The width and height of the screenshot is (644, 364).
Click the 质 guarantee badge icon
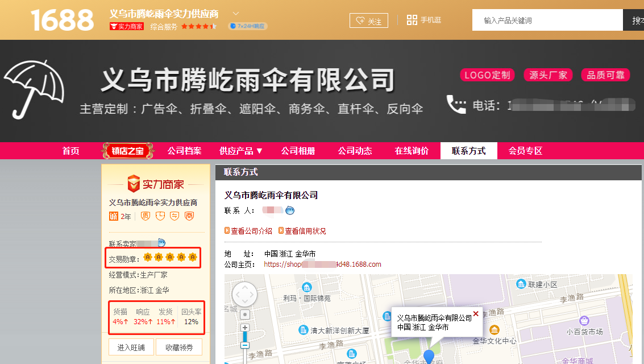pyautogui.click(x=146, y=216)
